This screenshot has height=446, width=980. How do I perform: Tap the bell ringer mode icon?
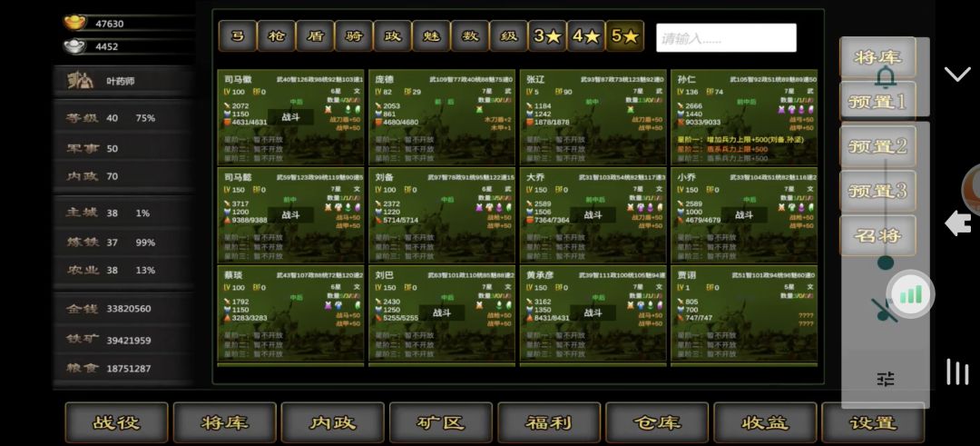885,77
